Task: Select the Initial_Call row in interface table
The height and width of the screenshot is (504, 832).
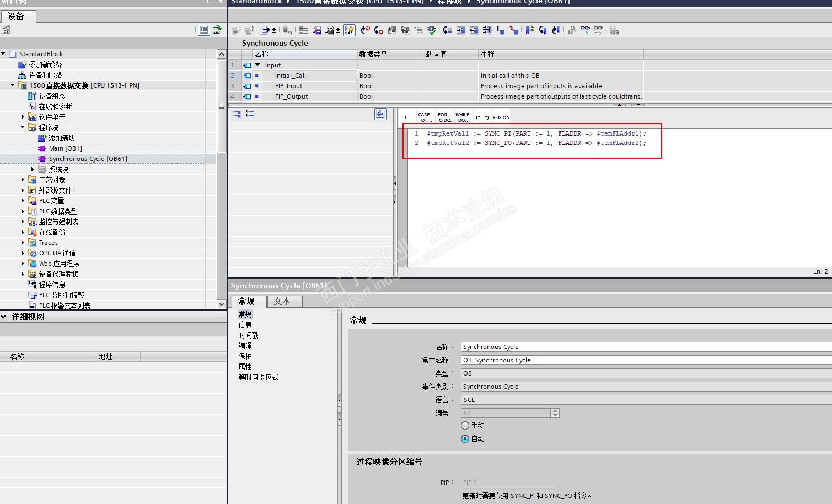Action: [436, 76]
